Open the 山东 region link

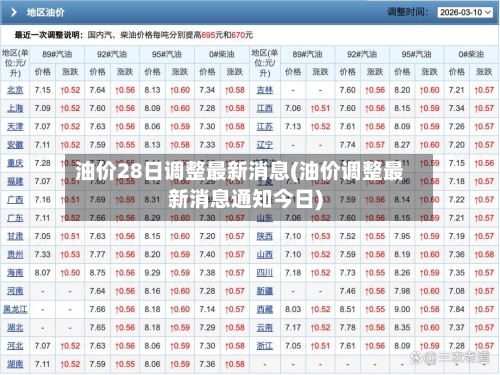click(x=265, y=218)
